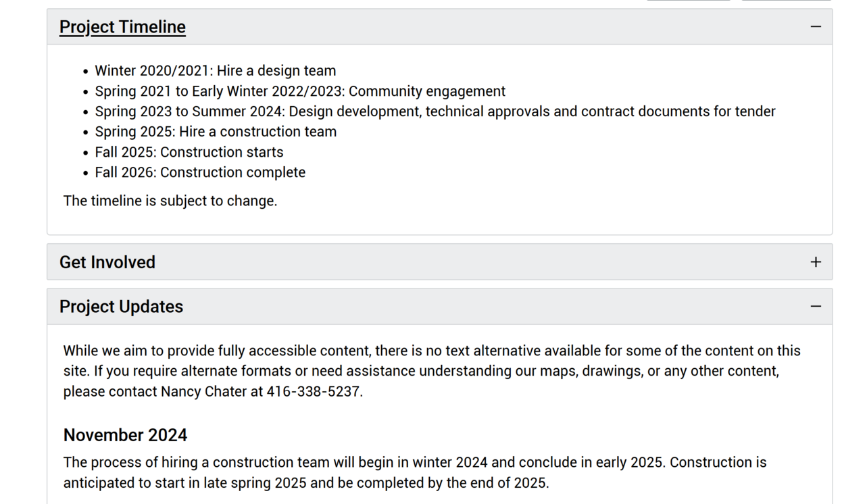
Task: Click the Community engagement timeline item
Action: pos(300,91)
